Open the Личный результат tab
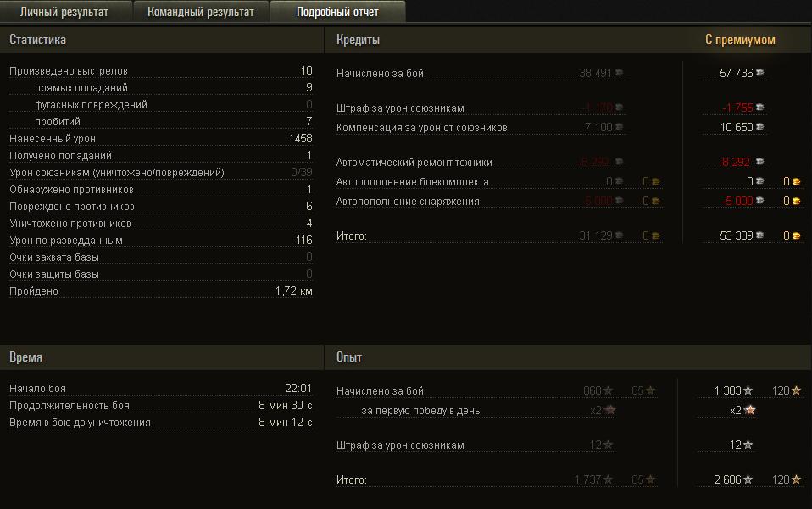812x509 pixels. point(64,12)
